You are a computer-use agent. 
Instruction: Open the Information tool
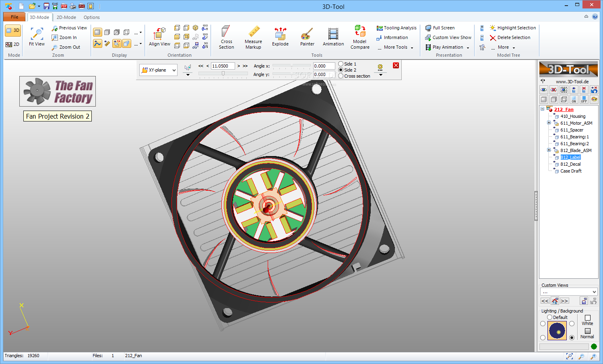point(392,37)
